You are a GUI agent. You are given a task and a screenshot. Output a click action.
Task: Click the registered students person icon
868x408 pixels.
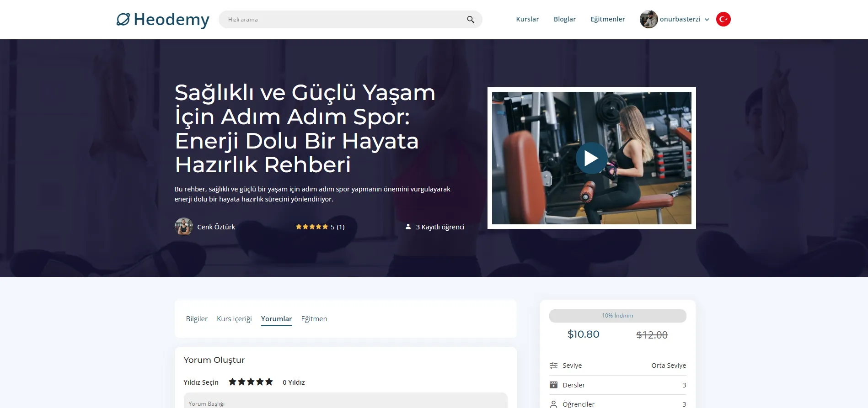(x=408, y=227)
